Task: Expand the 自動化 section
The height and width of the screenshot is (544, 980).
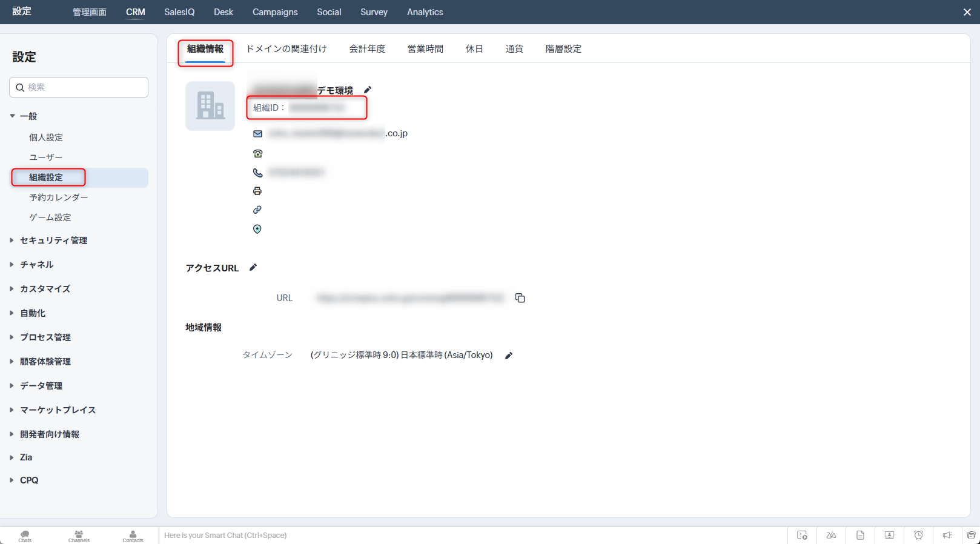Action: [x=33, y=313]
